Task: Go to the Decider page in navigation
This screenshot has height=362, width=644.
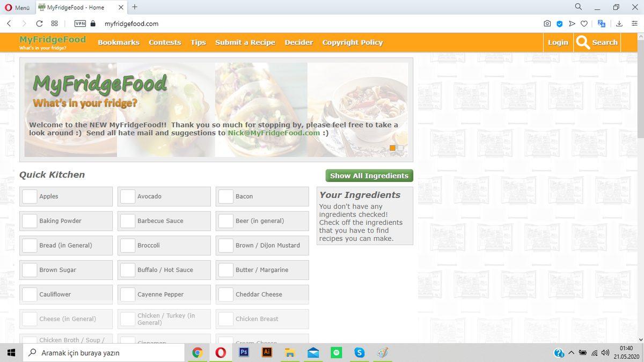Action: point(298,42)
